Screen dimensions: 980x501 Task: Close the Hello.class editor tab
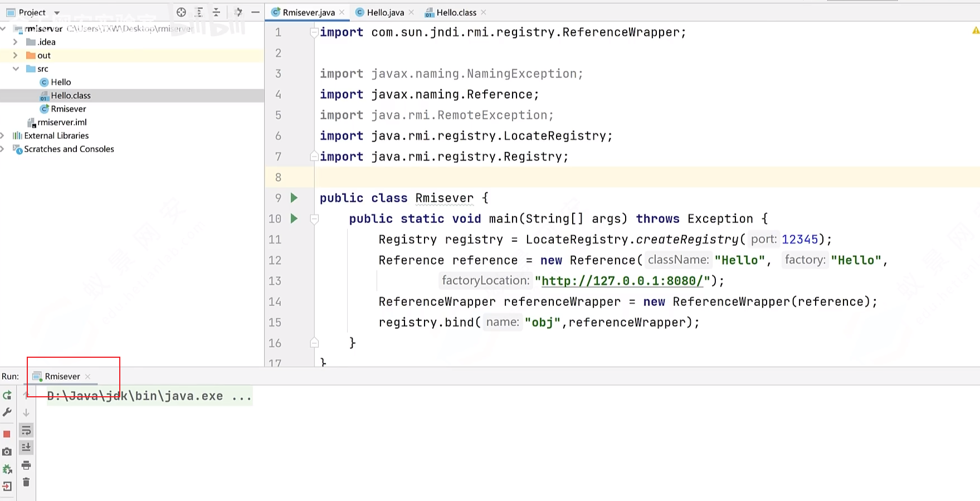pos(484,12)
